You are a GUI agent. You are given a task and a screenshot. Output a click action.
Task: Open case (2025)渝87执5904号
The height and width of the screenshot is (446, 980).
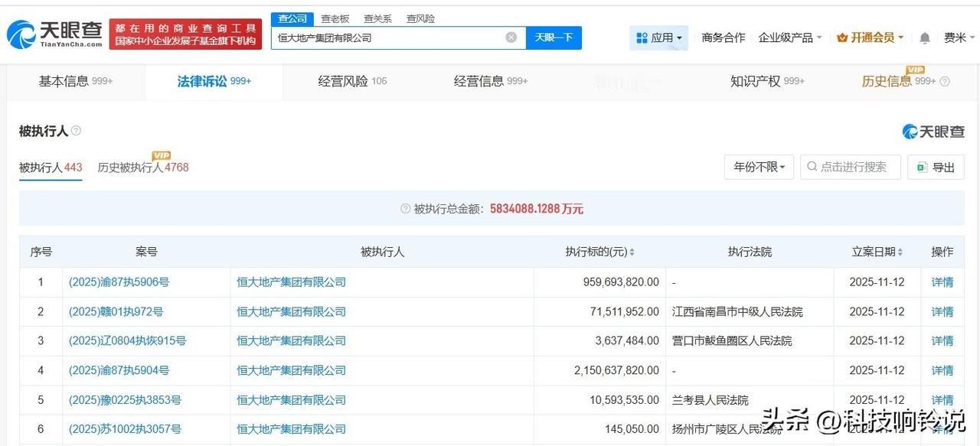pyautogui.click(x=119, y=370)
